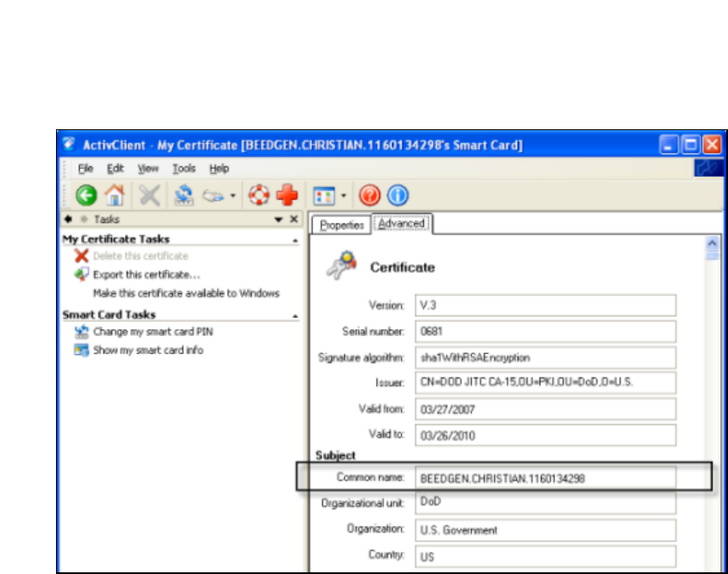Image resolution: width=728 pixels, height=574 pixels.
Task: Click icon beside Change my smart card PIN
Action: [81, 332]
